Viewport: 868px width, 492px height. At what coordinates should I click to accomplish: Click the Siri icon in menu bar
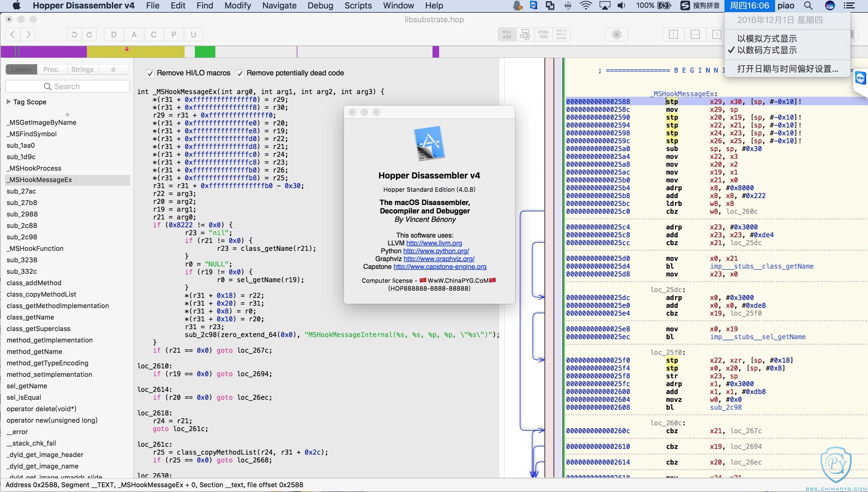tap(830, 6)
